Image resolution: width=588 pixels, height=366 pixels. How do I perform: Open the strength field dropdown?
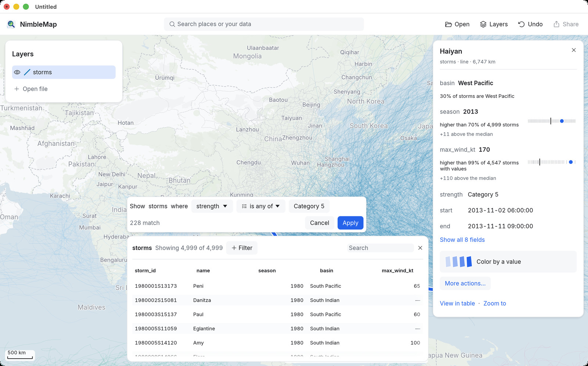pos(212,206)
